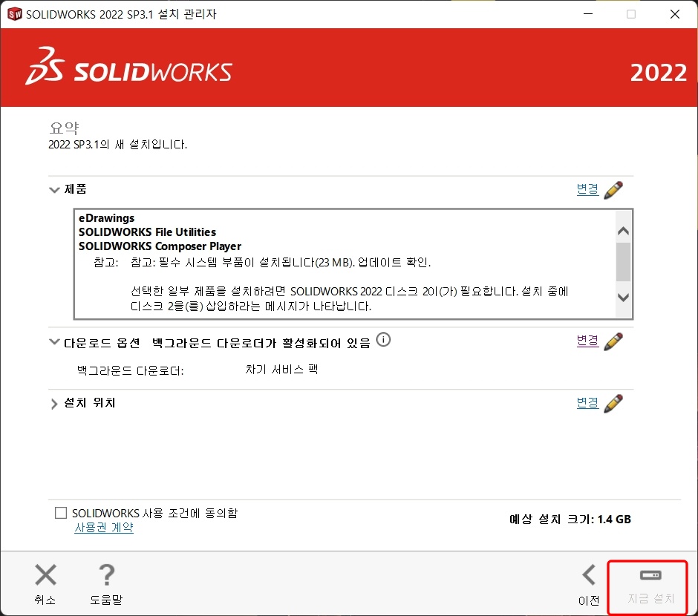Click the 백그라운드 다운로더: label
This screenshot has width=698, height=616.
click(x=131, y=370)
